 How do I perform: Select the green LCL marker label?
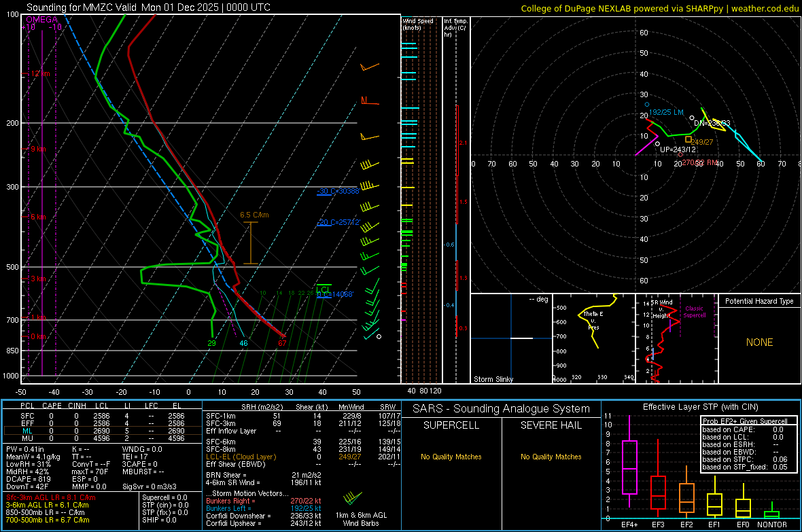pyautogui.click(x=323, y=289)
